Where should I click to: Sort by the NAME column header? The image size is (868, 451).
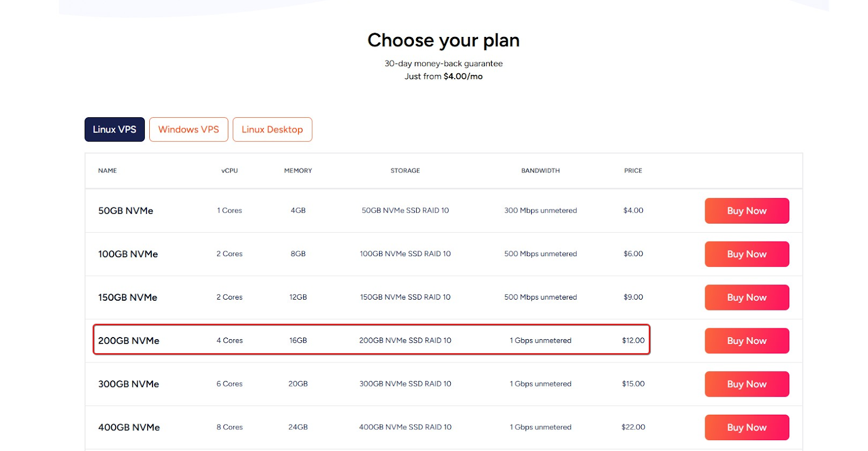pos(107,170)
